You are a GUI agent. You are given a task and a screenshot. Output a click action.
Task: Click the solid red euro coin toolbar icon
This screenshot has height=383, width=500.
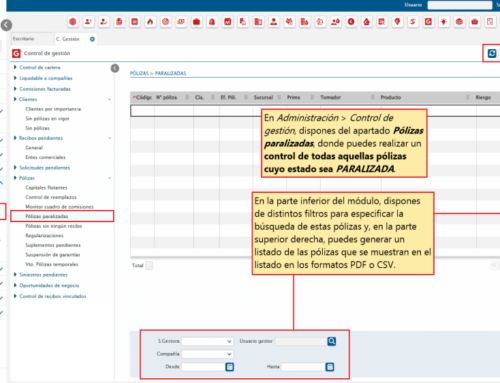point(351,22)
